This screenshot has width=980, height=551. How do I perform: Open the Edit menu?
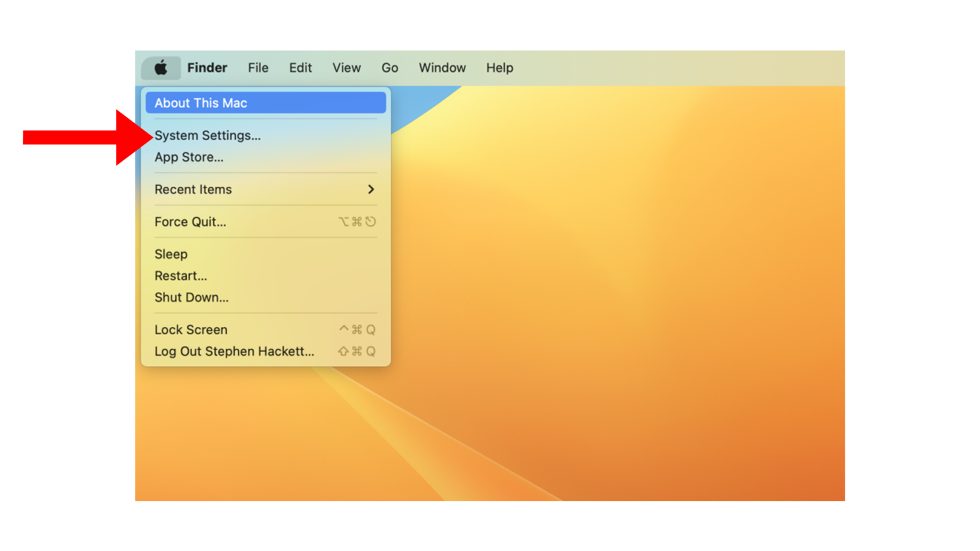pyautogui.click(x=300, y=68)
